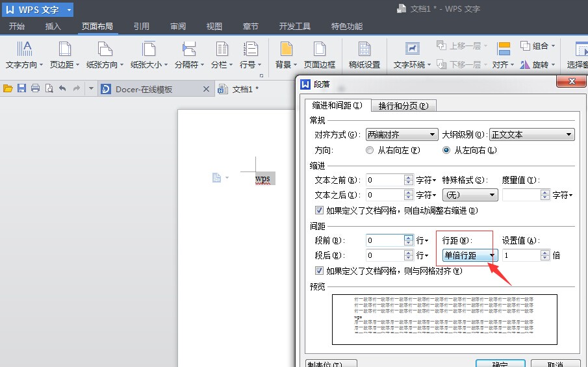The height and width of the screenshot is (367, 588).
Task: Click the 文本之前 indent input field
Action: (385, 181)
